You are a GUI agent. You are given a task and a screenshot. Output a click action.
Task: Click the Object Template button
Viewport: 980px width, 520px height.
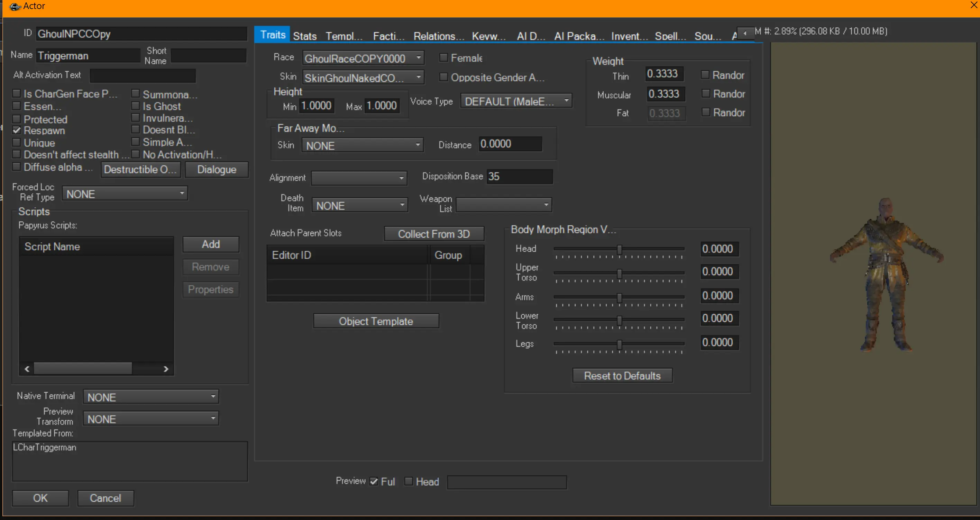click(376, 321)
